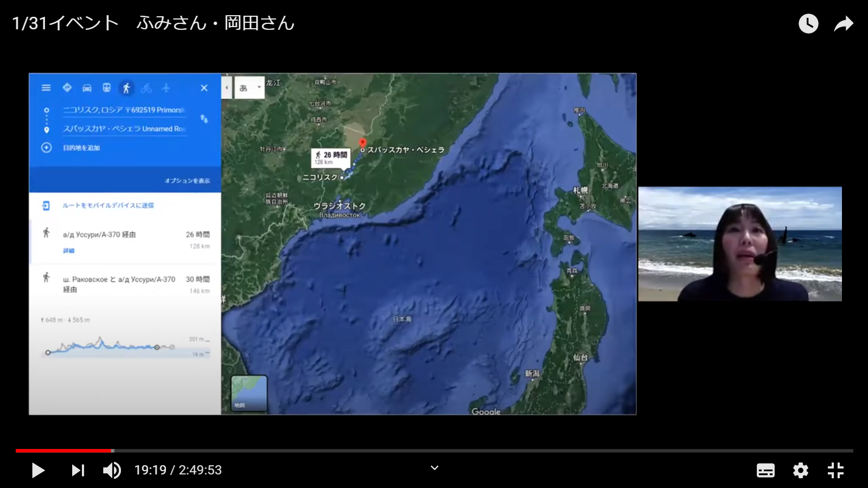This screenshot has width=868, height=488.
Task: Click the send-to-mobile device icon
Action: click(46, 206)
